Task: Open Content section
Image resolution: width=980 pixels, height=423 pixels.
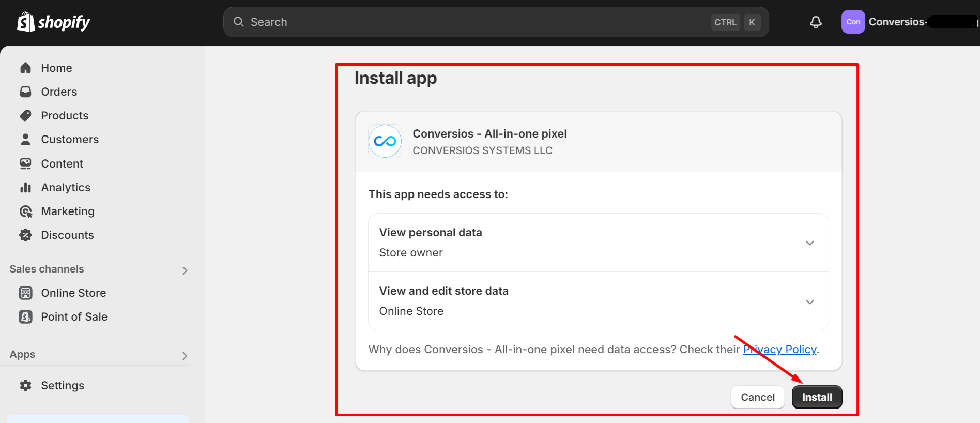Action: 62,163
